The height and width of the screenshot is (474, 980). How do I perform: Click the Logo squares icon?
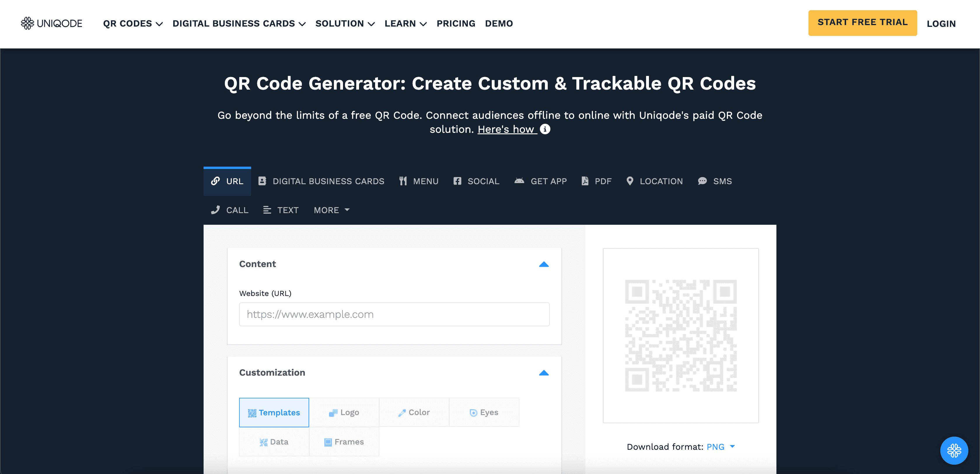[333, 413]
